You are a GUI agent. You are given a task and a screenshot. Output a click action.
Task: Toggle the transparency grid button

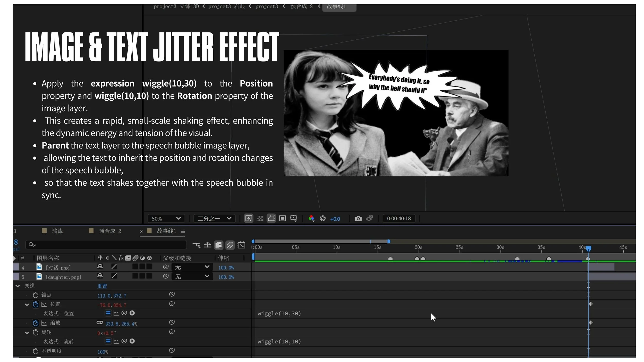click(260, 219)
